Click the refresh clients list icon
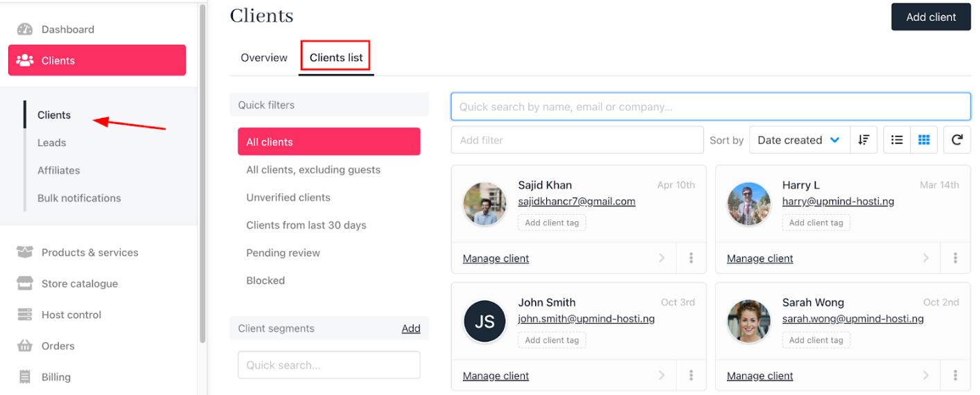The width and height of the screenshot is (980, 395). [956, 140]
